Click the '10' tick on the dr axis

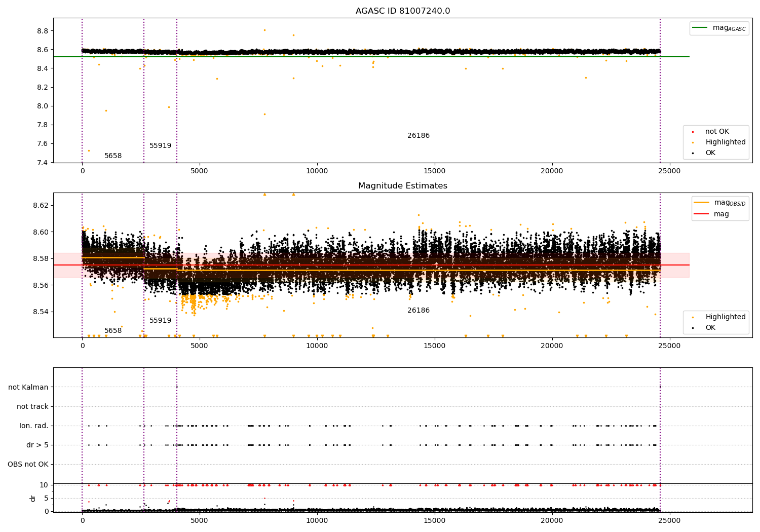point(44,485)
